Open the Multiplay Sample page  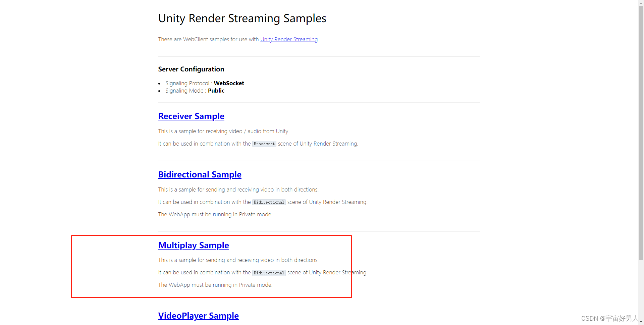pyautogui.click(x=194, y=246)
